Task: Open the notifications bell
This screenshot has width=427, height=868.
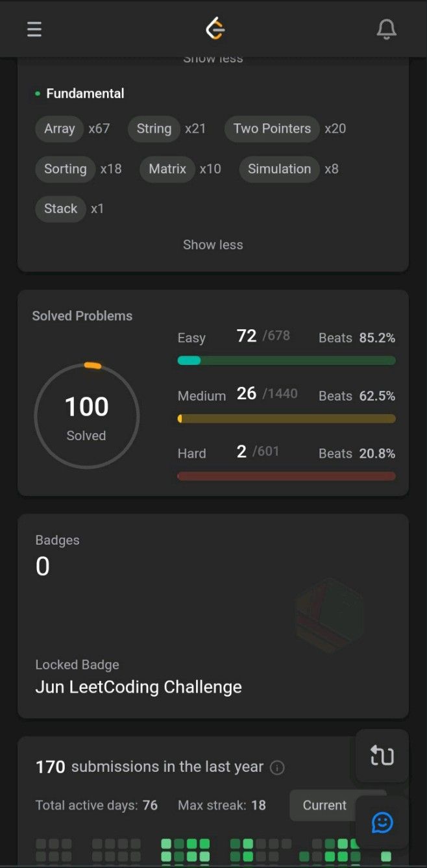Action: [x=387, y=29]
